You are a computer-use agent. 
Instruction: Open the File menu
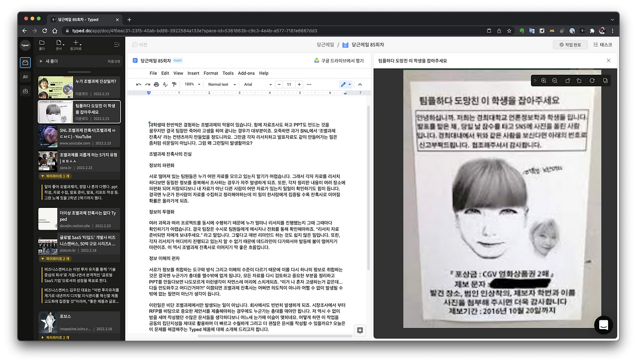[153, 73]
